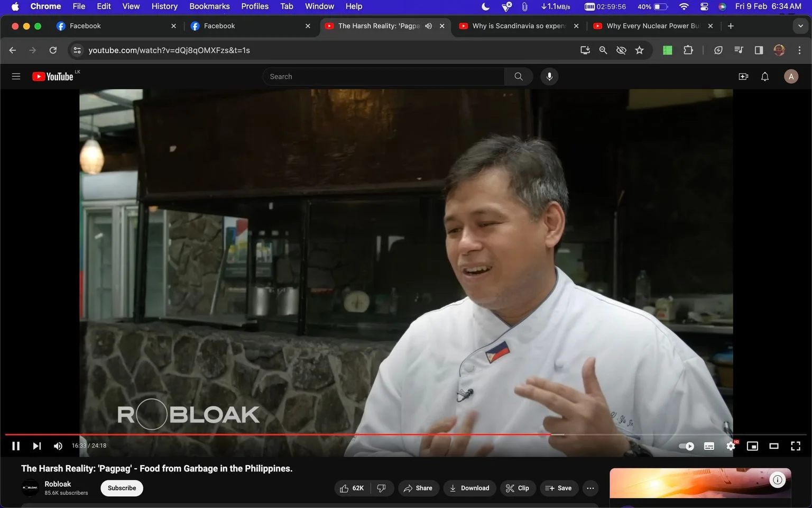The image size is (812, 508).
Task: Subscribe to the Robloak channel
Action: 122,488
